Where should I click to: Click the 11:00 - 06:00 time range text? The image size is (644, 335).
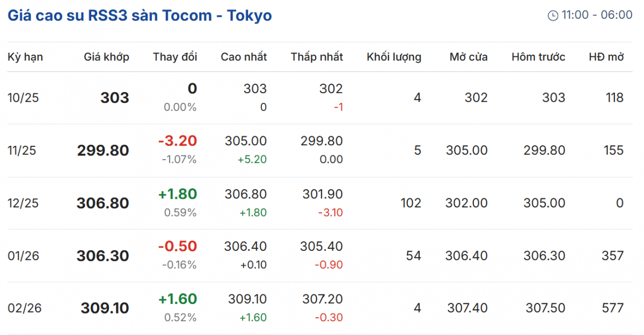point(597,15)
